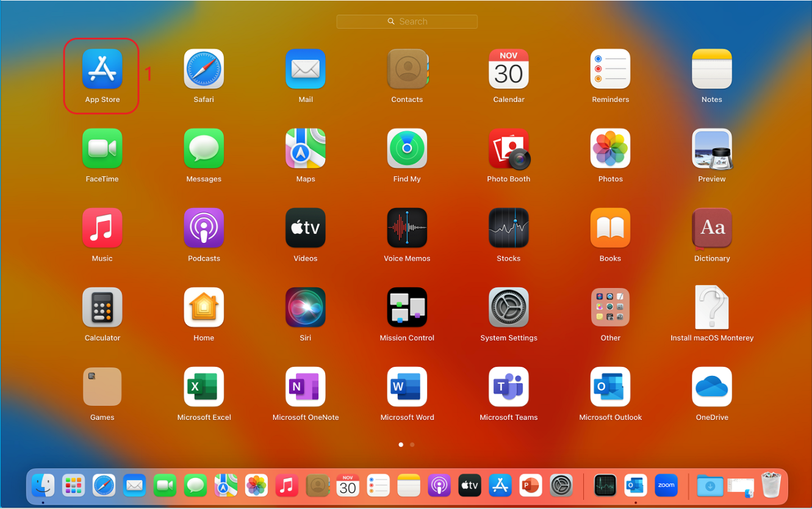
Task: Open the Downloads folder in the Dock
Action: 710,486
